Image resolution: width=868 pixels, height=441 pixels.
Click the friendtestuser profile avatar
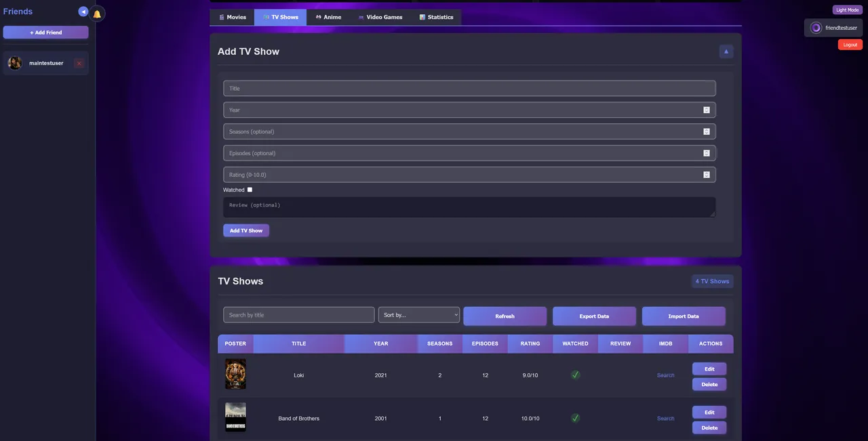point(816,28)
